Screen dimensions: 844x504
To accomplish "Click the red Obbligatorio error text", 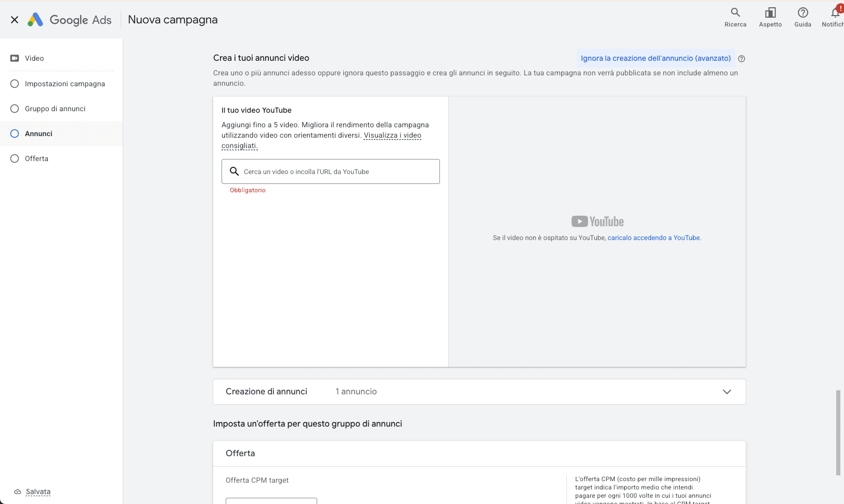I will click(x=248, y=190).
